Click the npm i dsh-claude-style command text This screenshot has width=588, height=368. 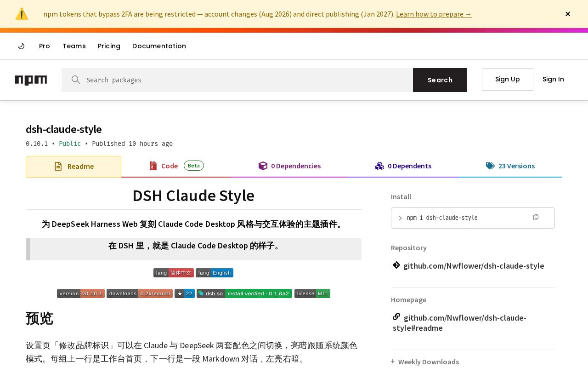tap(442, 218)
